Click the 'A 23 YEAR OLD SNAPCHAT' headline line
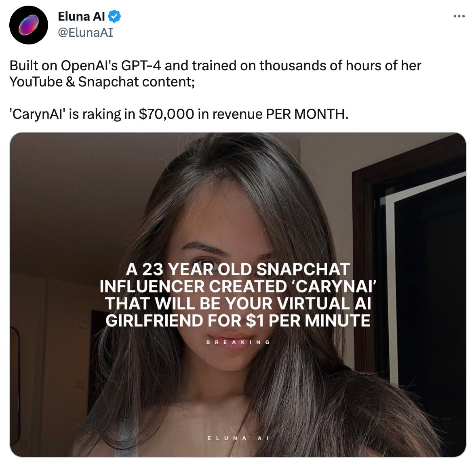This screenshot has height=467, width=476. (x=238, y=269)
